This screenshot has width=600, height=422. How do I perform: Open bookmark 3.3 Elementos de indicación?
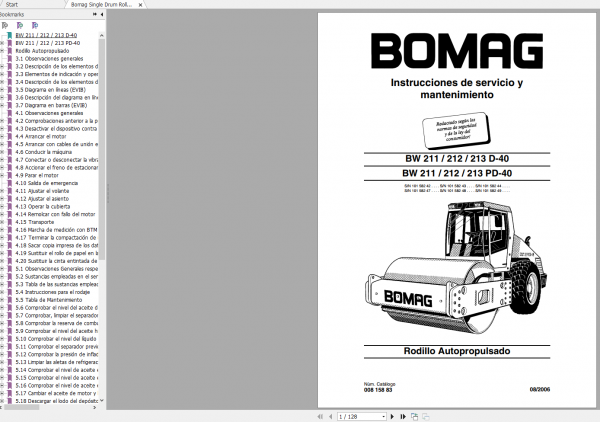57,74
